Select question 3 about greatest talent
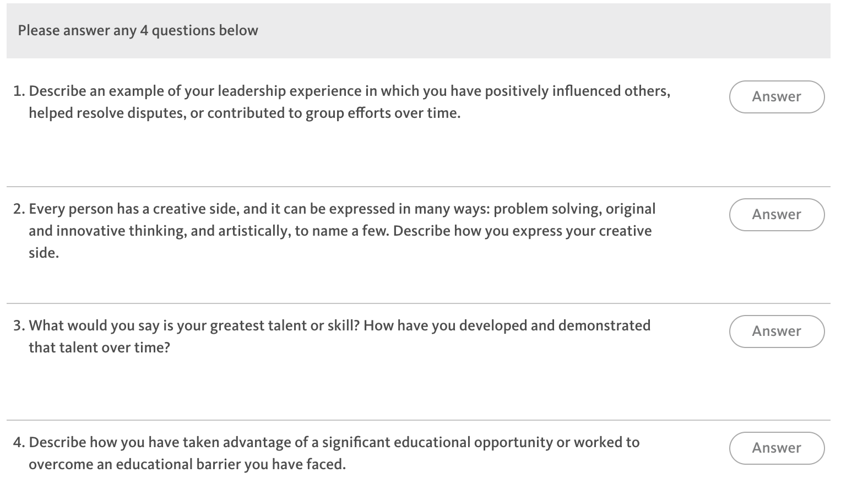 pyautogui.click(x=330, y=336)
